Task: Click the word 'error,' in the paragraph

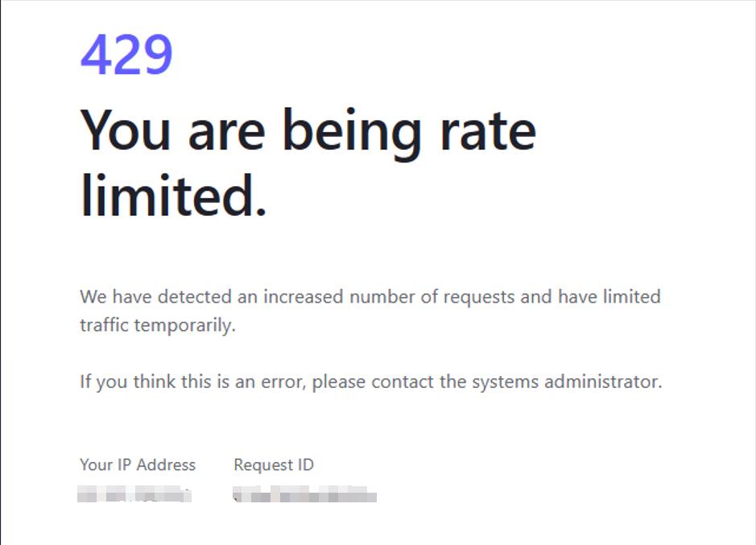Action: click(283, 382)
